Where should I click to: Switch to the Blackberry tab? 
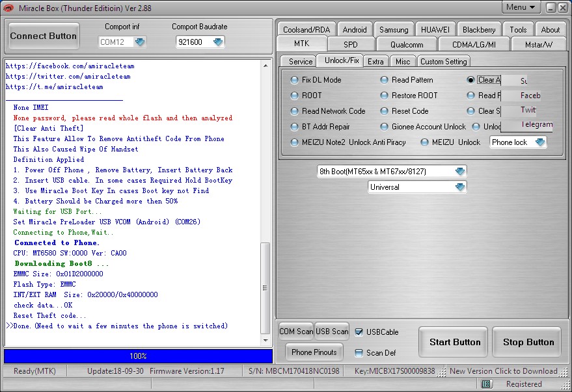479,29
